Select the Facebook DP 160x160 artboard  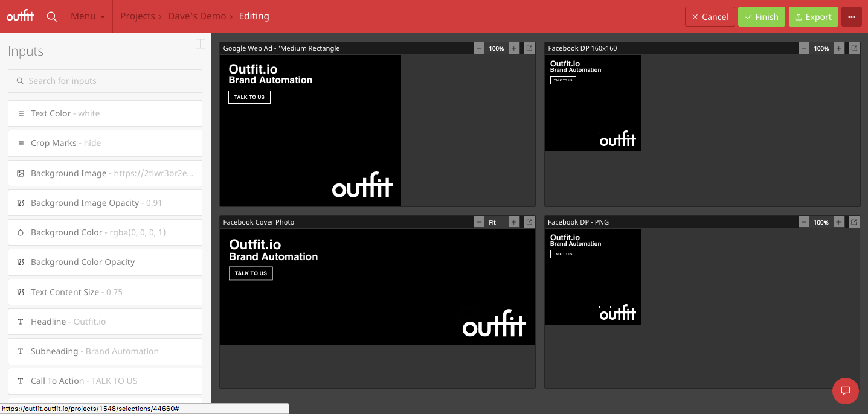click(593, 103)
